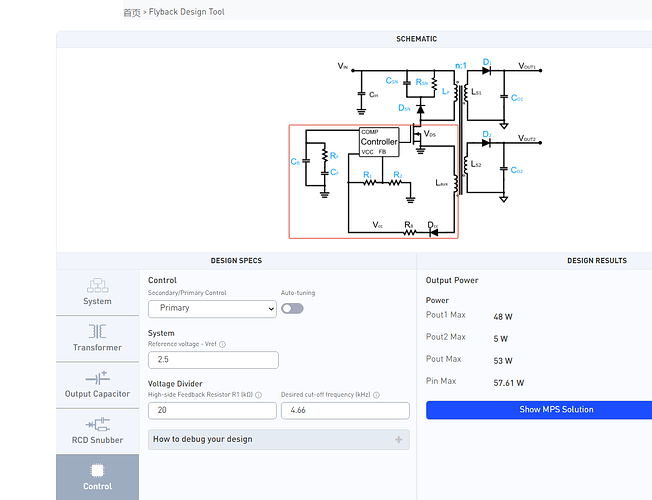This screenshot has width=652, height=500.
Task: Select the Transformer icon in sidebar
Action: coord(97,331)
